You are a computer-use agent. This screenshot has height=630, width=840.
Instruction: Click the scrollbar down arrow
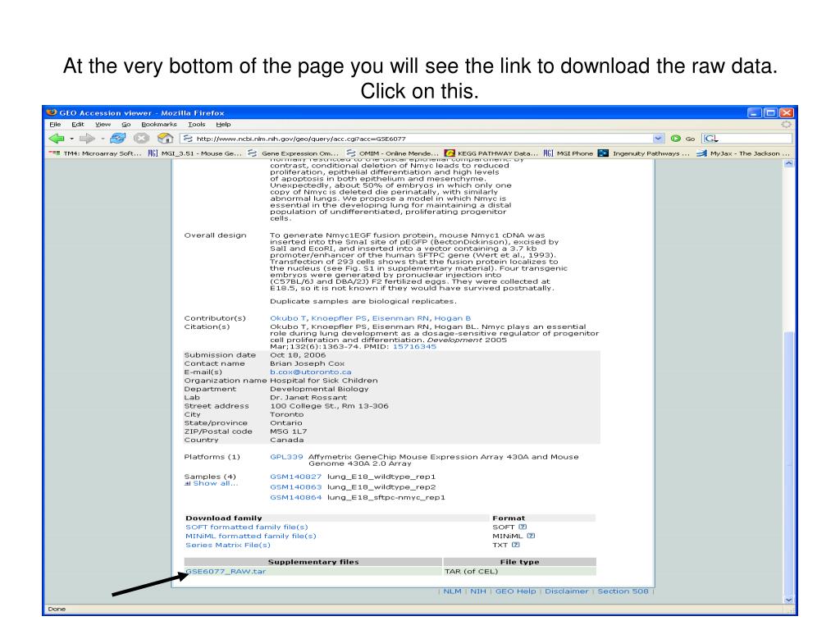(788, 600)
